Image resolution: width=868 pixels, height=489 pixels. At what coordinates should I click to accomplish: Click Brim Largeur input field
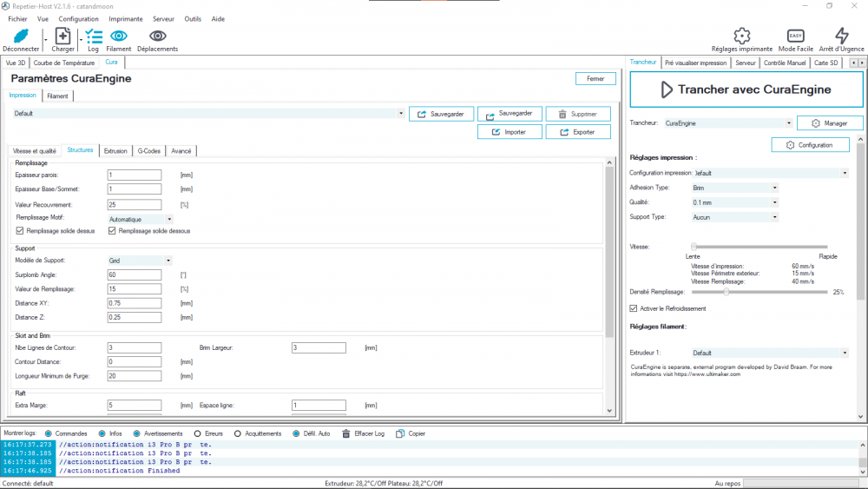[319, 347]
